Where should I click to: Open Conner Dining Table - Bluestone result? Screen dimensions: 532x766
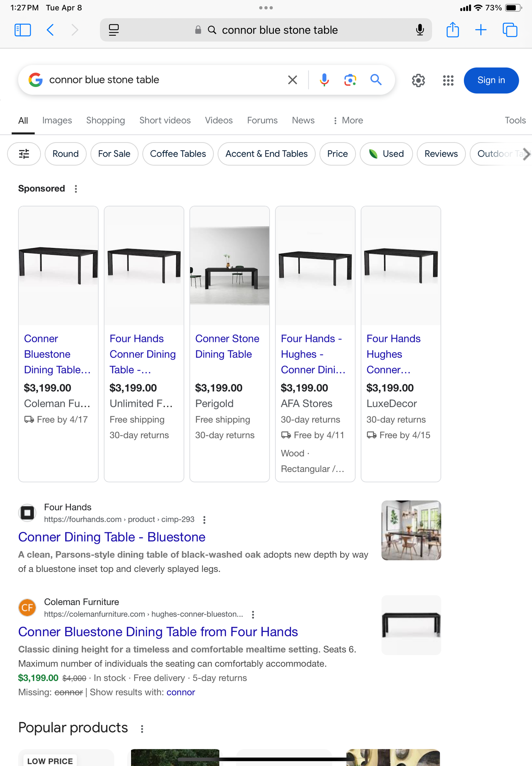pos(112,537)
